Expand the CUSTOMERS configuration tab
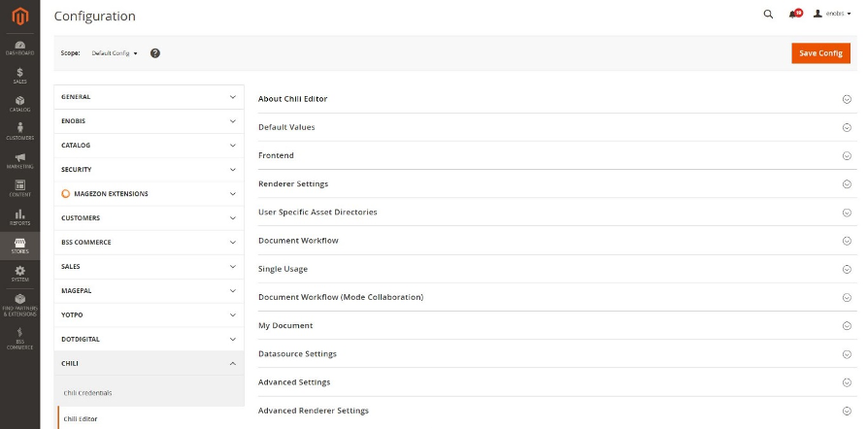This screenshot has width=868, height=429. [x=149, y=218]
